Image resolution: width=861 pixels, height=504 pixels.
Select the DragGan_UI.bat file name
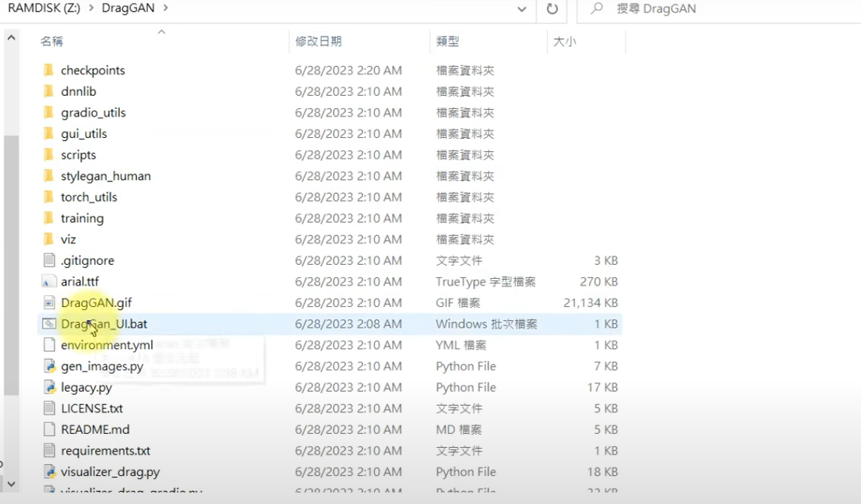104,324
